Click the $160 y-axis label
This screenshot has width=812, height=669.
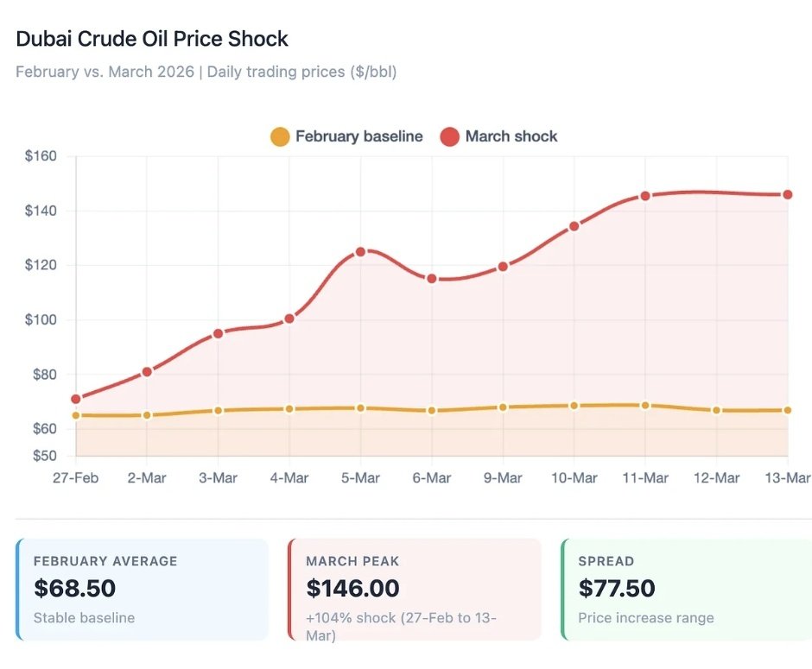point(41,156)
